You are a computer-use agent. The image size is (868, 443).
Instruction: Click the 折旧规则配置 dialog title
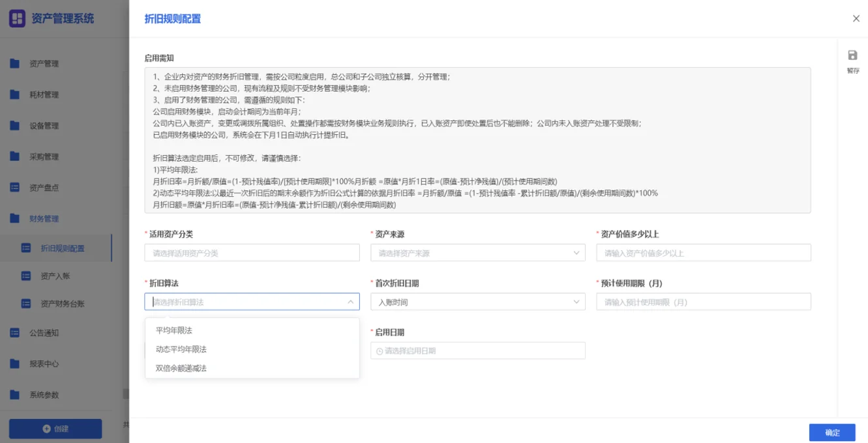[x=173, y=19]
